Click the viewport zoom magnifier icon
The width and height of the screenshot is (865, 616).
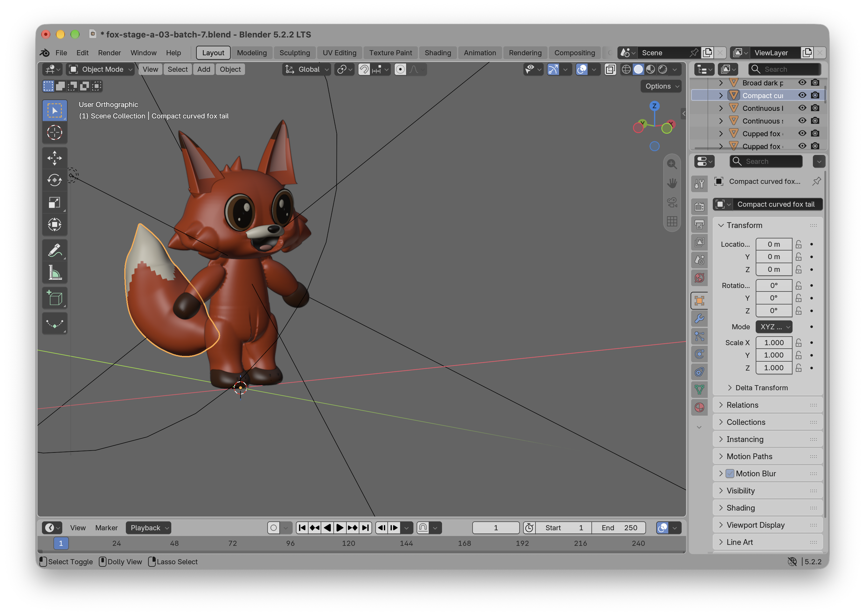pyautogui.click(x=672, y=164)
